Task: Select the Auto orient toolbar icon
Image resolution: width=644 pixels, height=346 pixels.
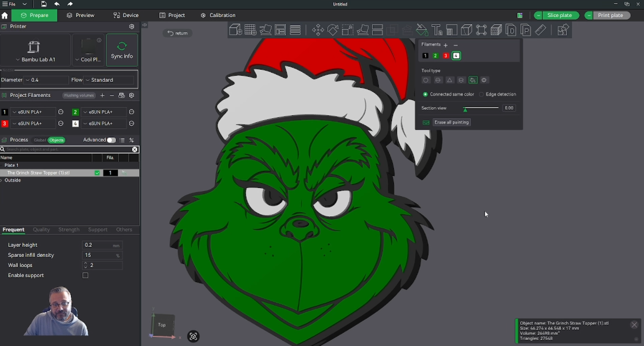Action: (x=266, y=30)
